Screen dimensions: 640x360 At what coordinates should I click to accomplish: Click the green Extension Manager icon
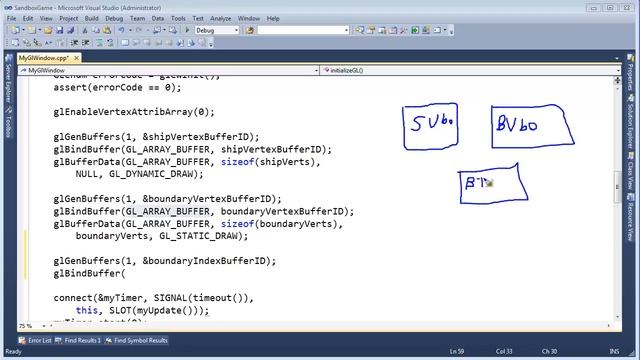415,30
